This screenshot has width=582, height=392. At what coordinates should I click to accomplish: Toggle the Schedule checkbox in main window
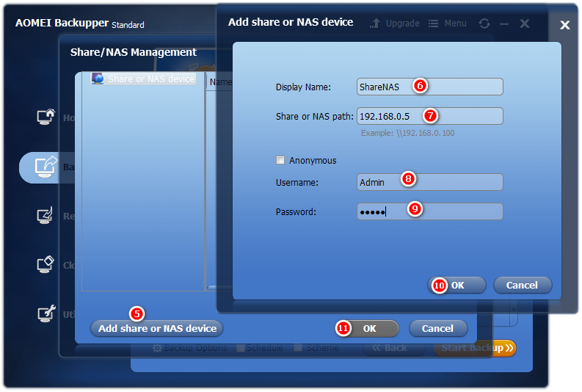pos(241,348)
